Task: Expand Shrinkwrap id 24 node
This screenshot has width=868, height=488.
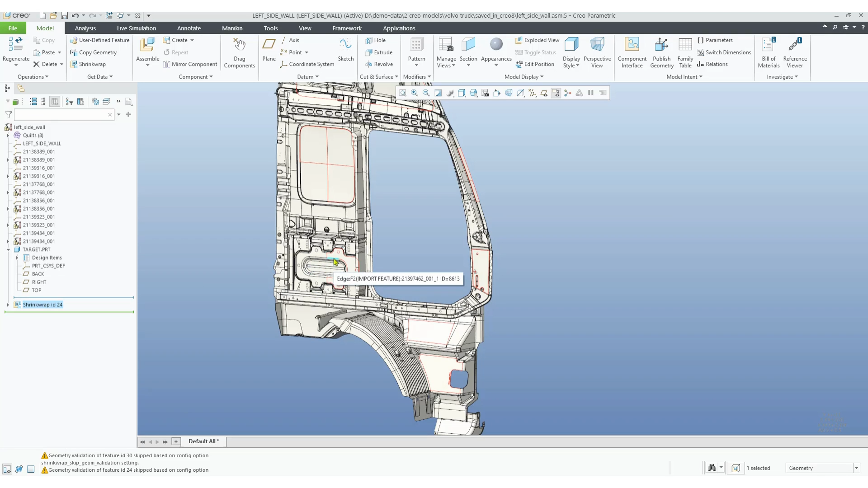Action: coord(8,305)
